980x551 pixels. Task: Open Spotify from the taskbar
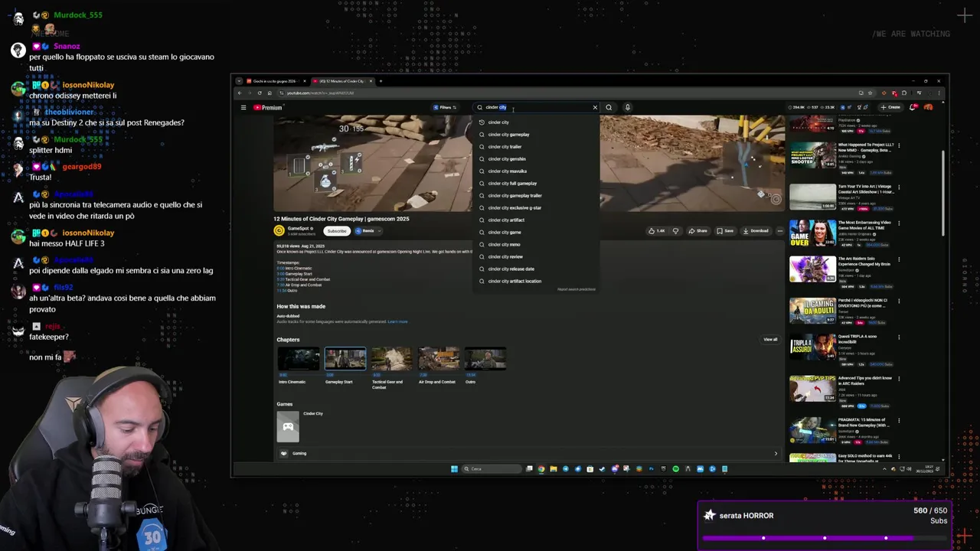675,469
